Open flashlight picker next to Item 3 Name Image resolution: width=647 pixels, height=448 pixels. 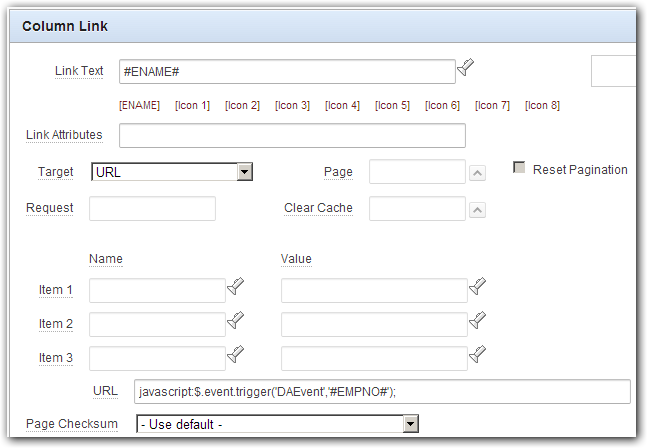tap(236, 354)
